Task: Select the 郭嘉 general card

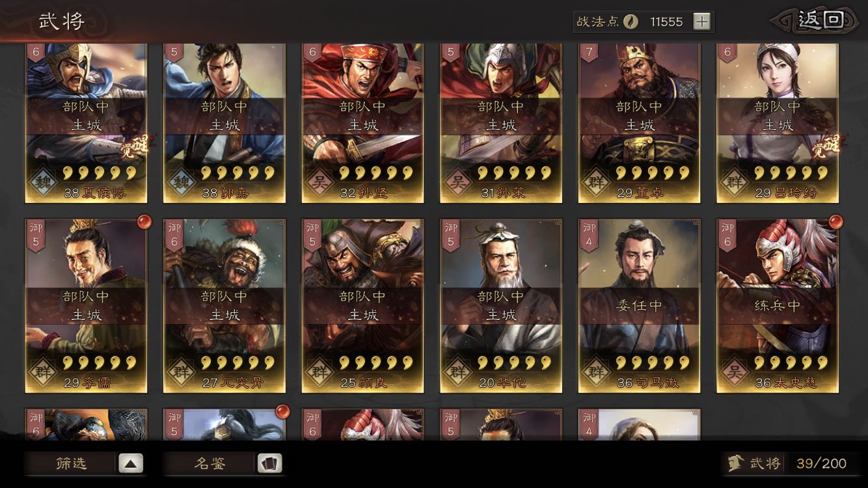Action: point(224,123)
